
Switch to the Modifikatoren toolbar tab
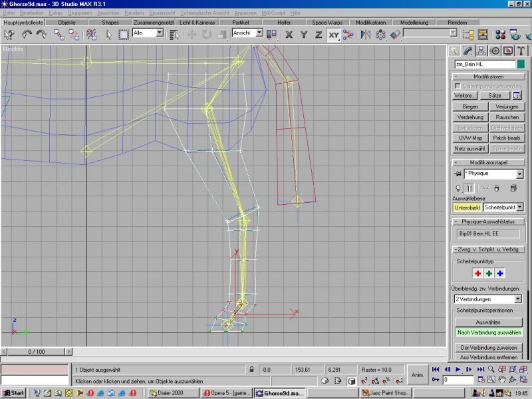click(x=370, y=22)
